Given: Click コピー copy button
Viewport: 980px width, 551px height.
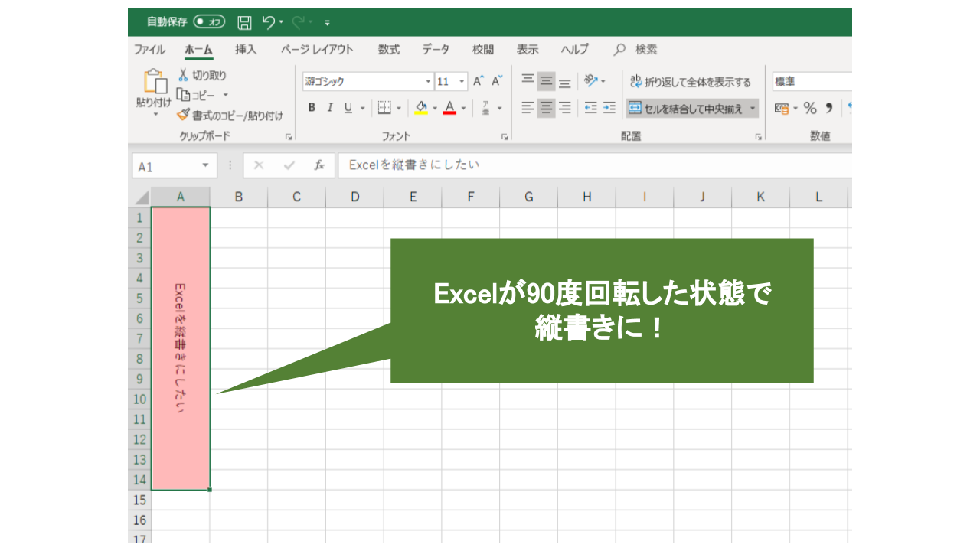Looking at the screenshot, I should [x=196, y=96].
